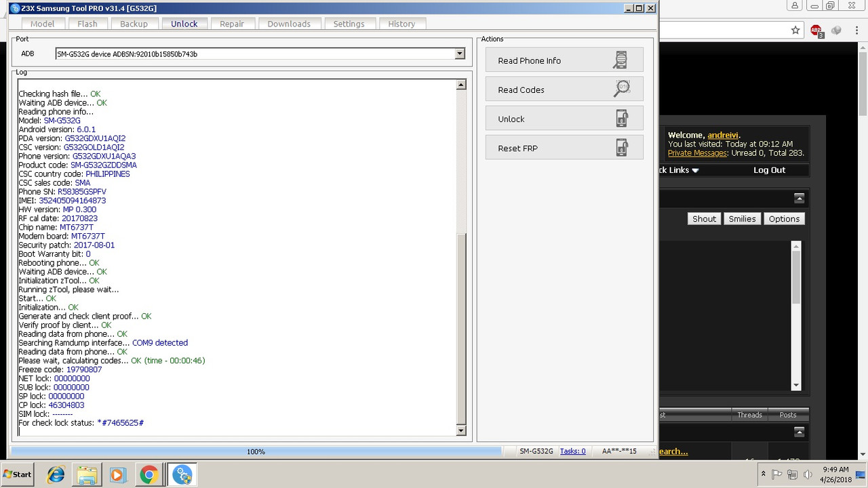Click the check lock status code *#7465625#
Image resolution: width=868 pixels, height=488 pixels.
pos(120,423)
